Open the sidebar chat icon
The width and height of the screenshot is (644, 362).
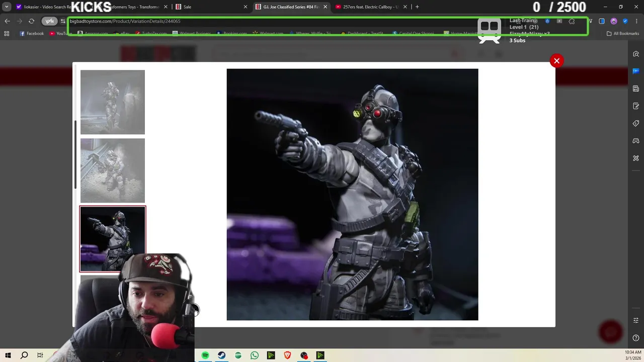(x=636, y=71)
